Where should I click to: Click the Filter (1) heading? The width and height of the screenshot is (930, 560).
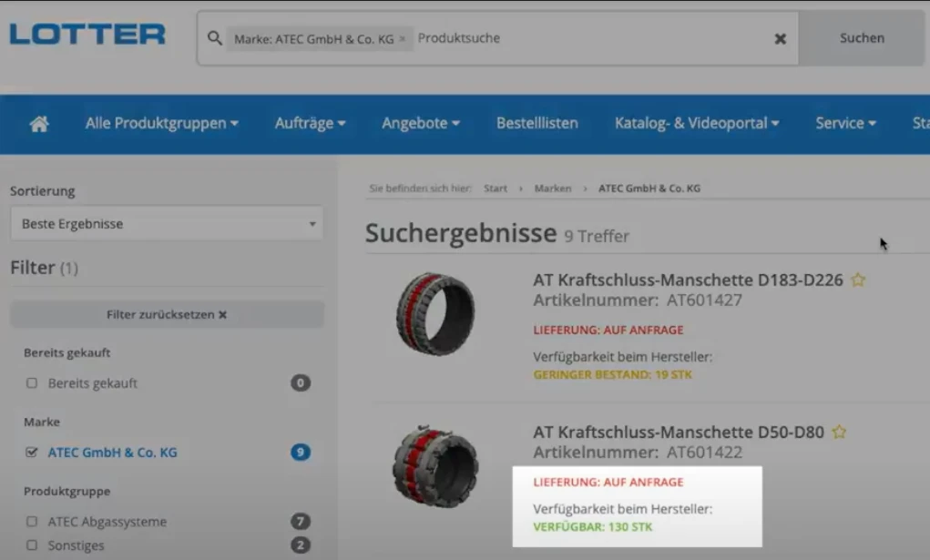coord(45,268)
